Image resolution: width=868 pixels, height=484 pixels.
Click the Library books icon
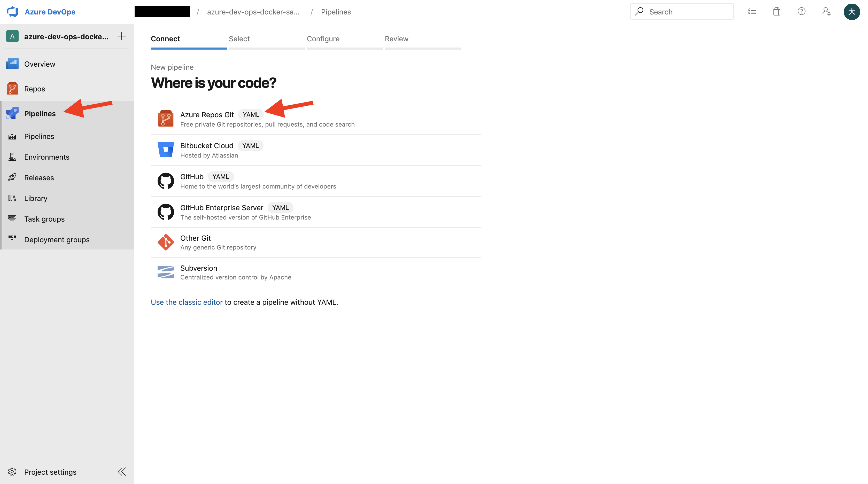click(x=12, y=198)
